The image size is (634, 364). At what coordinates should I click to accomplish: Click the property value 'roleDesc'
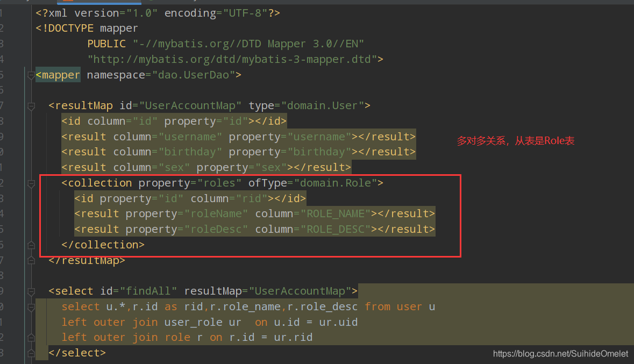(x=216, y=230)
